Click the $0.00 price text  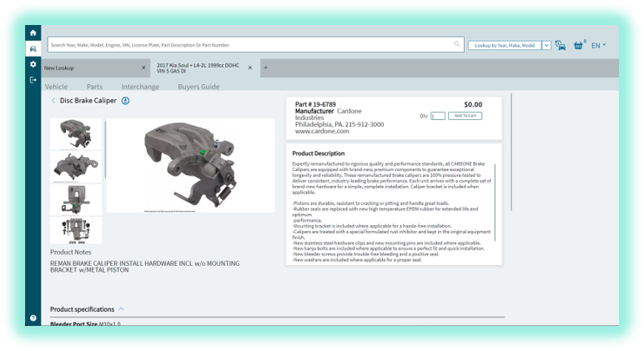pyautogui.click(x=473, y=105)
